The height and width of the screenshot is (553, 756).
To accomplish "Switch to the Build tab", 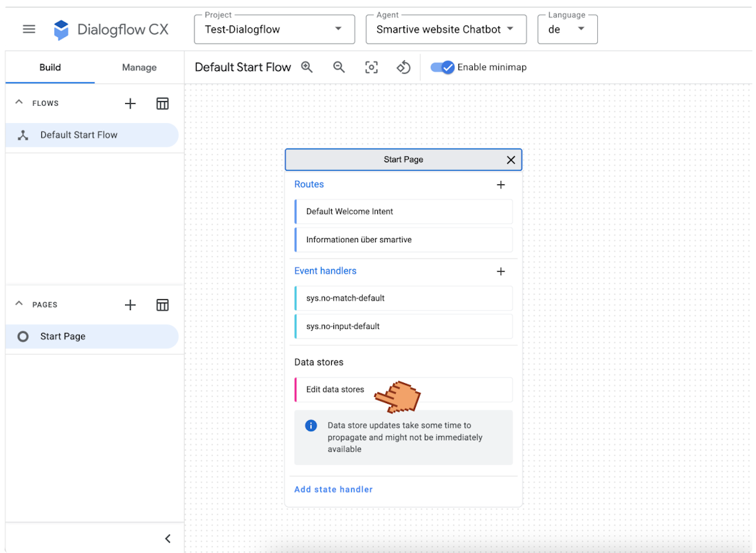I will (50, 67).
